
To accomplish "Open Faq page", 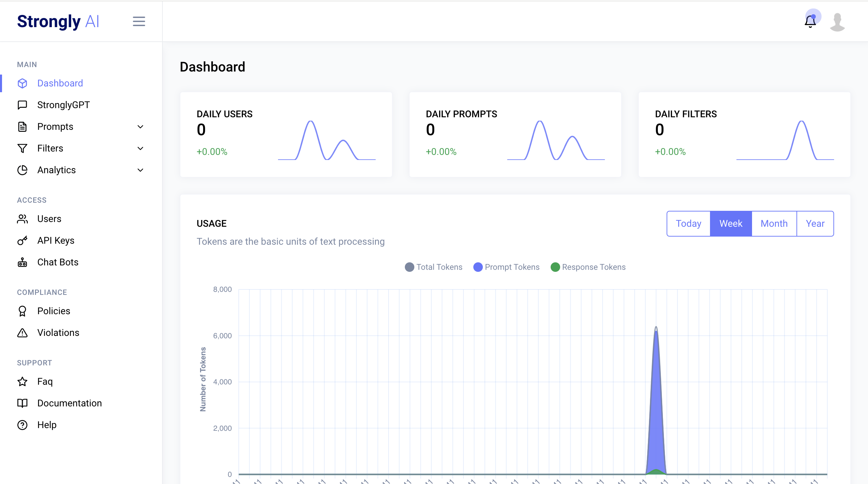I will [45, 382].
